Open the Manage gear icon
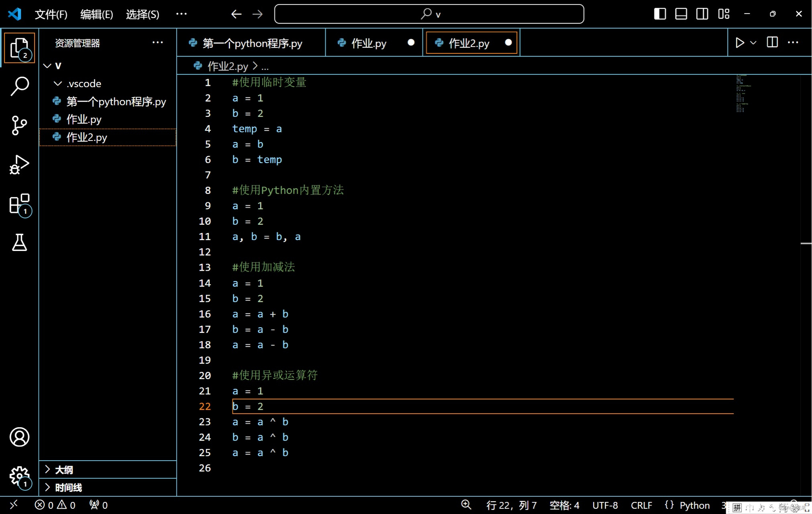 (19, 476)
